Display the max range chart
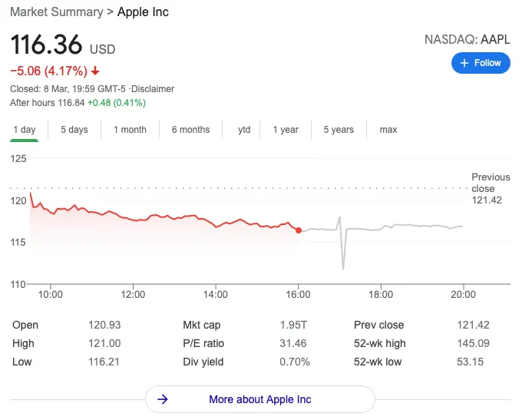 (x=388, y=130)
